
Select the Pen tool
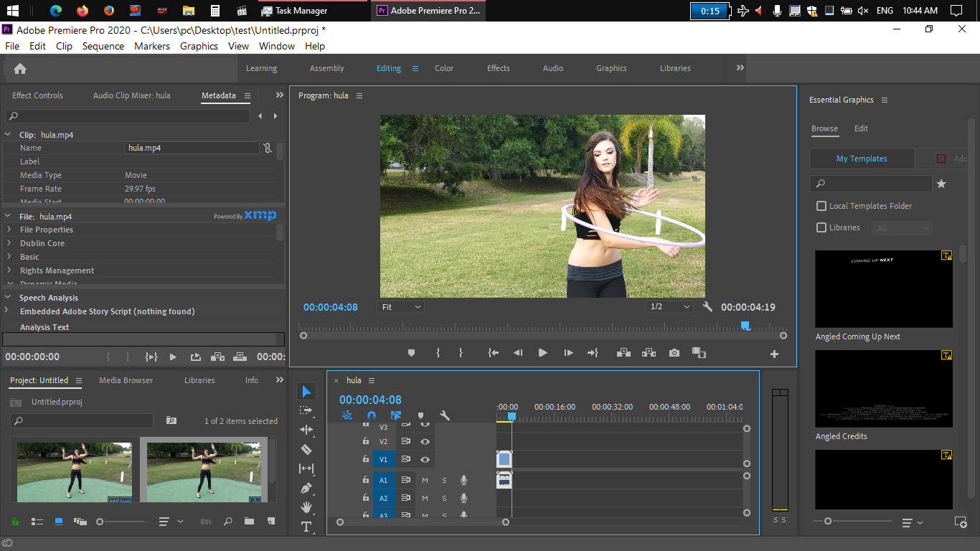pyautogui.click(x=306, y=488)
